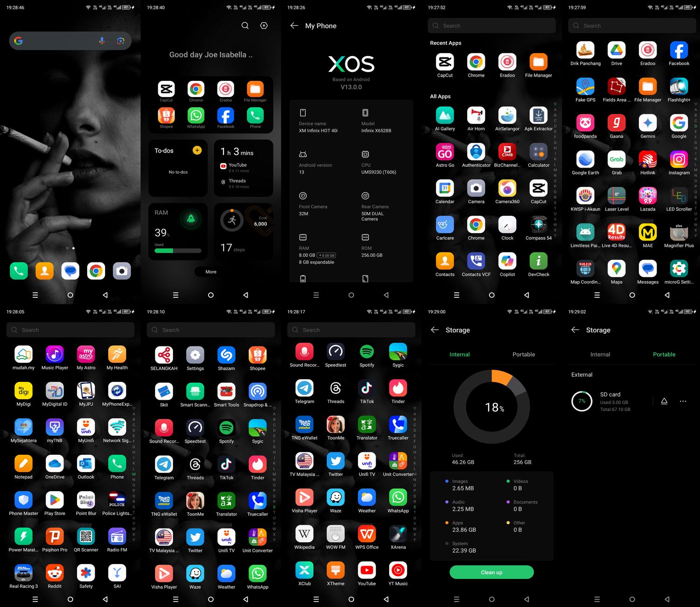This screenshot has height=607, width=700.
Task: Open the Grab app
Action: coord(616,159)
